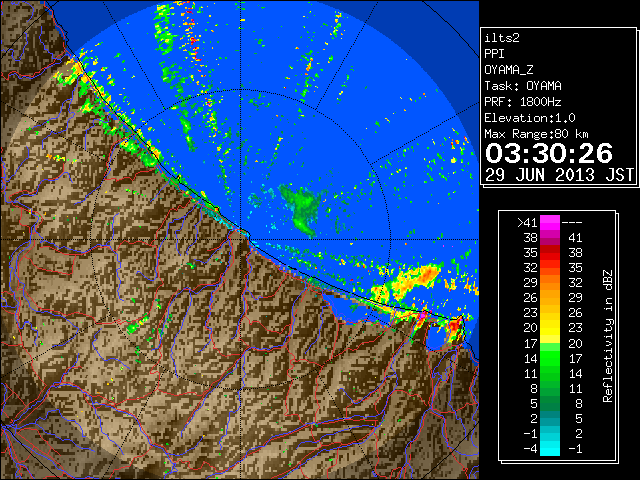Viewport: 640px width, 480px height.
Task: Click the 03:30:26 timestamp
Action: 549,153
